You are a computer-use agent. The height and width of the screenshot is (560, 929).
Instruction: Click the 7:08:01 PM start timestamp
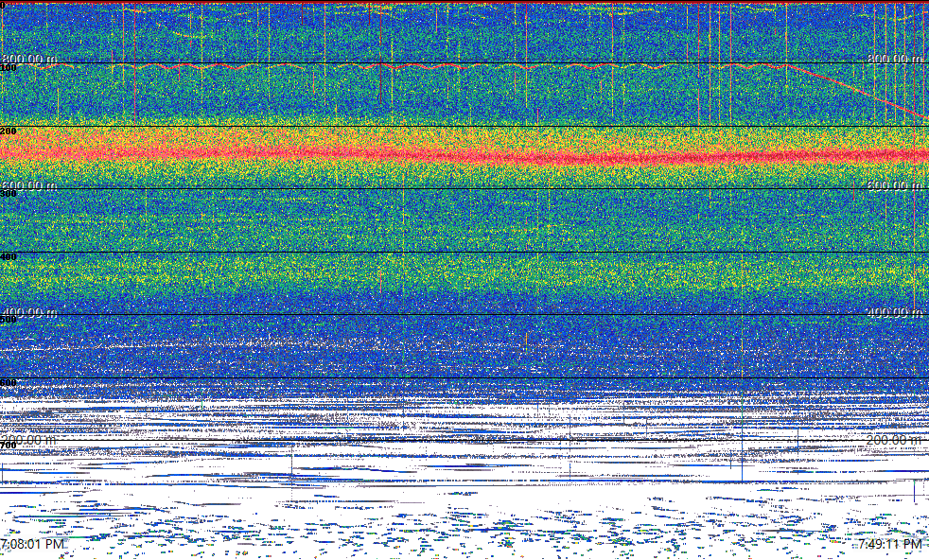click(32, 544)
